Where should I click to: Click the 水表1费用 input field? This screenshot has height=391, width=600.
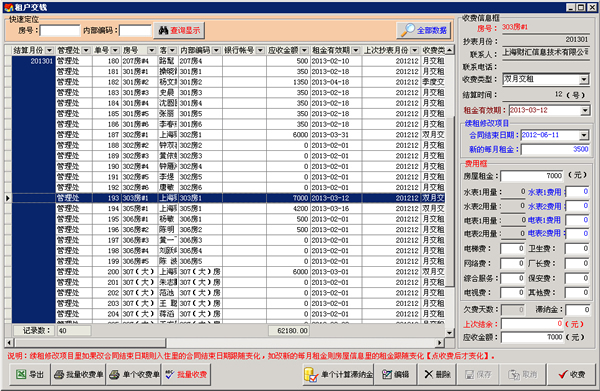pos(577,192)
